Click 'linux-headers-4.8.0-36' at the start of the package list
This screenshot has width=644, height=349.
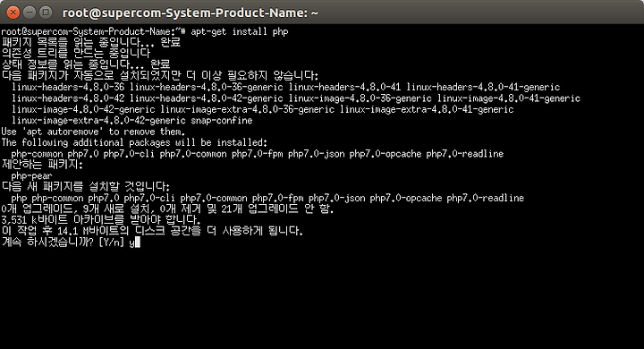68,87
